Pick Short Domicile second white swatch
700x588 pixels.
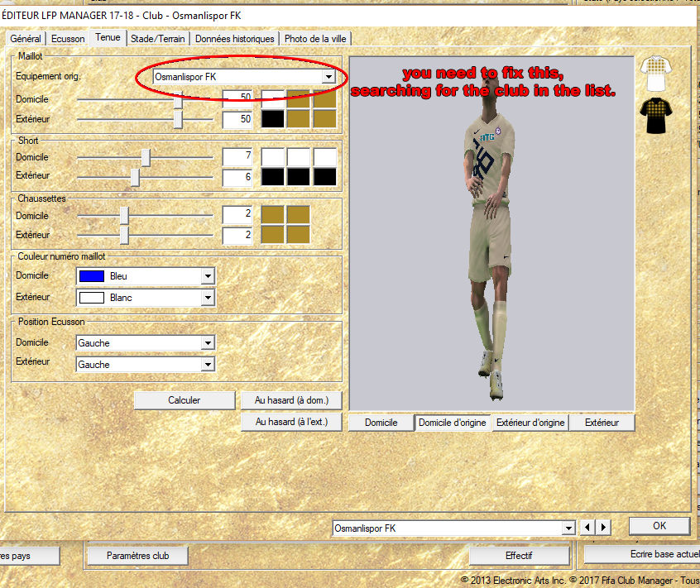pos(299,157)
